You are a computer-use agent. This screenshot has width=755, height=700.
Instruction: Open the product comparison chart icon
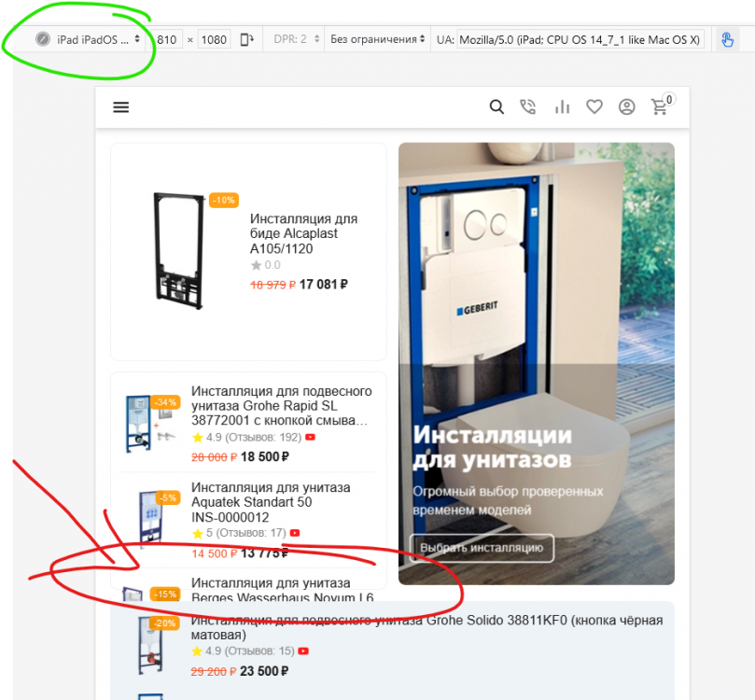[x=562, y=107]
